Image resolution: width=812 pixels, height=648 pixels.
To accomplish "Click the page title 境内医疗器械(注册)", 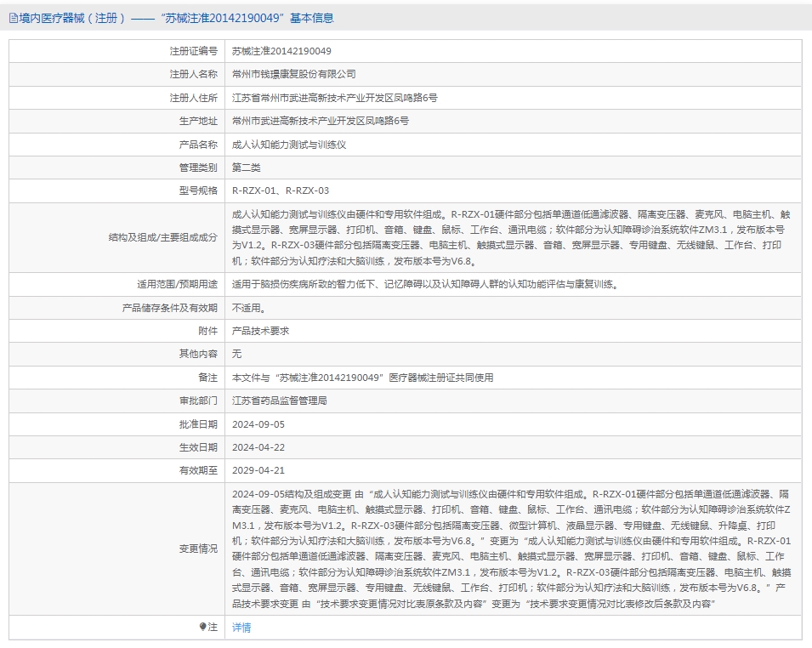I will coord(72,18).
